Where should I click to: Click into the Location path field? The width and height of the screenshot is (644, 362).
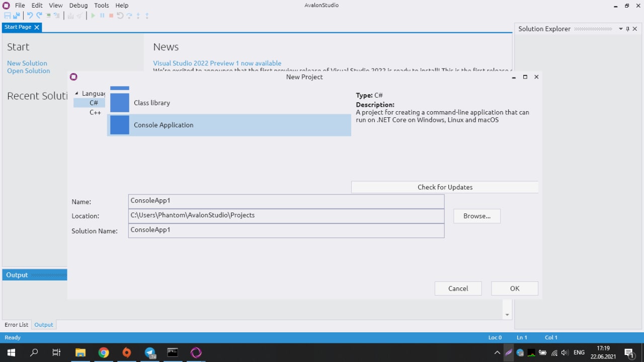click(286, 216)
